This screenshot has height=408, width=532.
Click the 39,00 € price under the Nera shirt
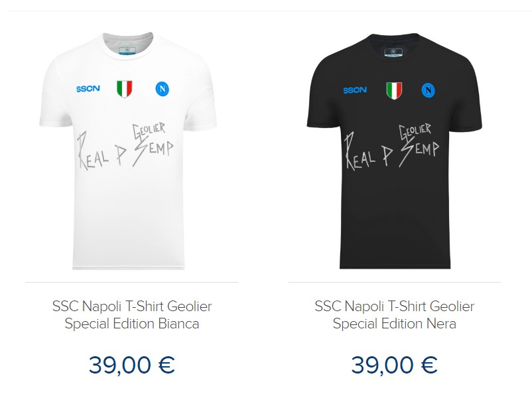tap(395, 365)
